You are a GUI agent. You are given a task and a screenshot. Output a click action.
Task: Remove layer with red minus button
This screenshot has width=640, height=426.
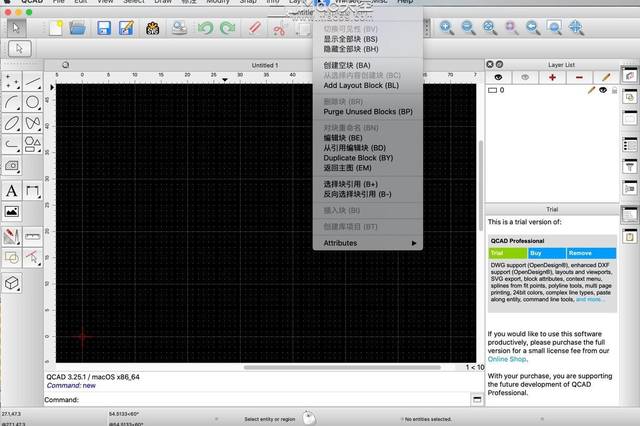pyautogui.click(x=579, y=77)
